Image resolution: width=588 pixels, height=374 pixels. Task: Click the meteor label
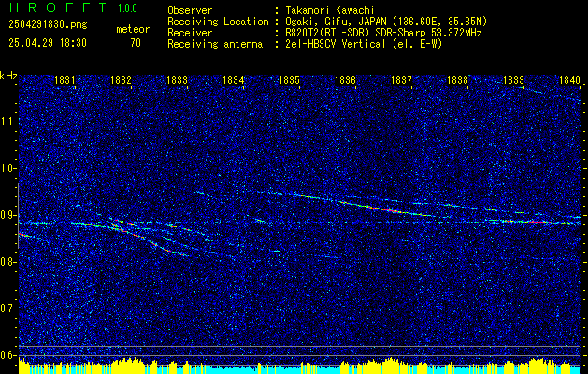[133, 29]
